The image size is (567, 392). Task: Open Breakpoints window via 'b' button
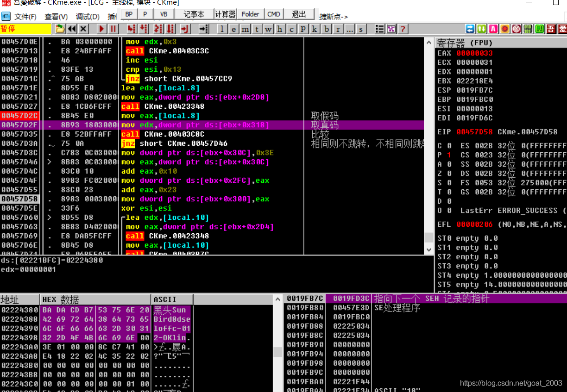pyautogui.click(x=327, y=29)
